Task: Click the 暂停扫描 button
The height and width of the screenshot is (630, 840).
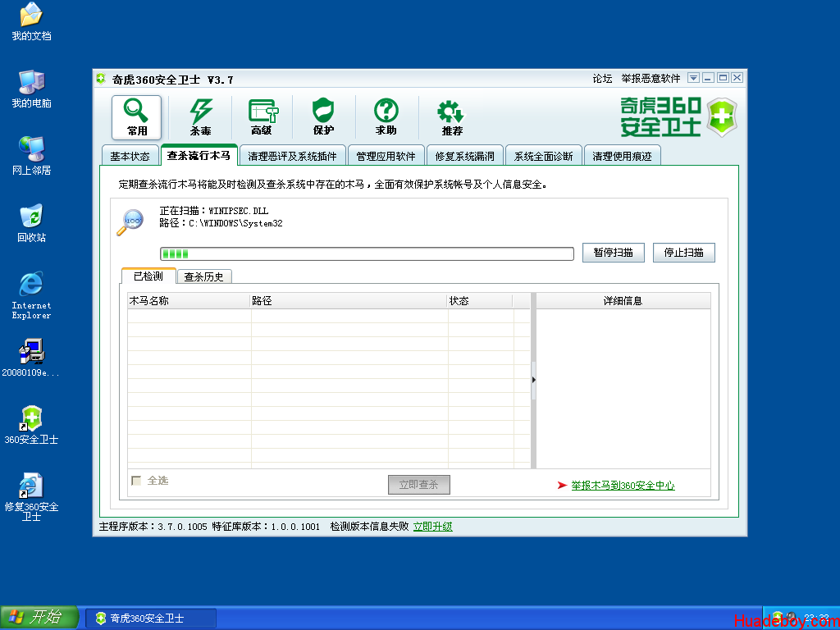Action: tap(614, 253)
